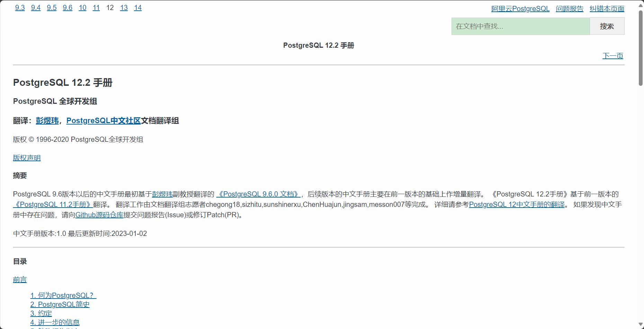
Task: Open the 9.3 version link
Action: click(20, 8)
